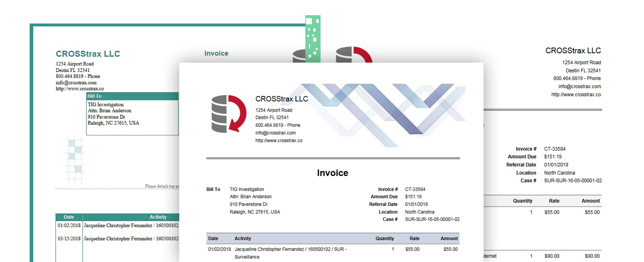644x262 pixels.
Task: Click the 'Activity' column header on center invoice
Action: [x=243, y=238]
